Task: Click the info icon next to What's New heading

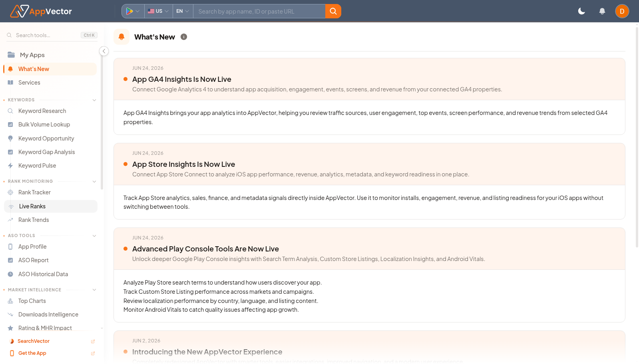Action: pyautogui.click(x=184, y=37)
